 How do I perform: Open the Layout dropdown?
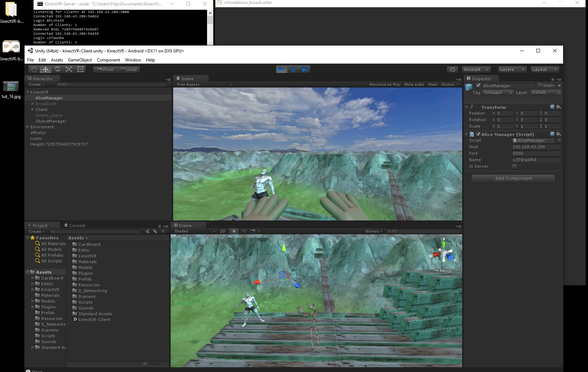coord(545,69)
